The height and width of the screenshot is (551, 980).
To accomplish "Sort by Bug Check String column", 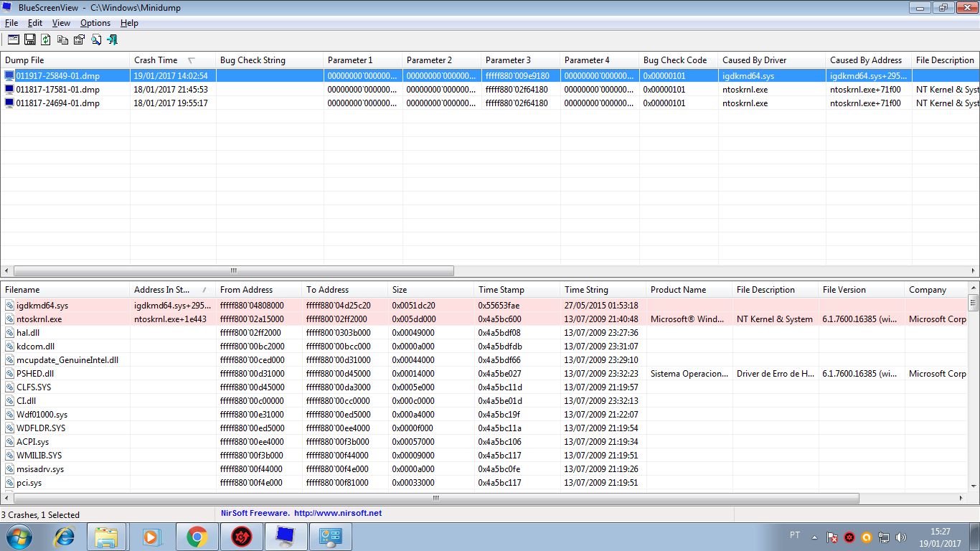I will pos(270,60).
